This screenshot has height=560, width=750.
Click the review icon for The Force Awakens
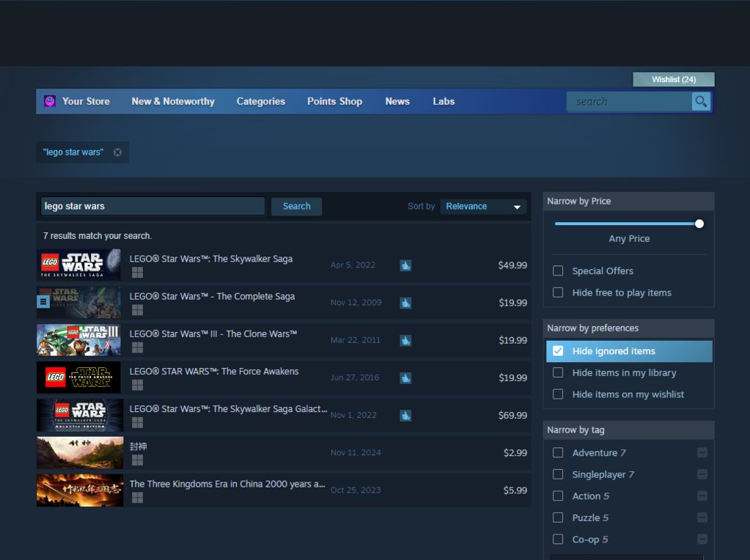tap(405, 377)
